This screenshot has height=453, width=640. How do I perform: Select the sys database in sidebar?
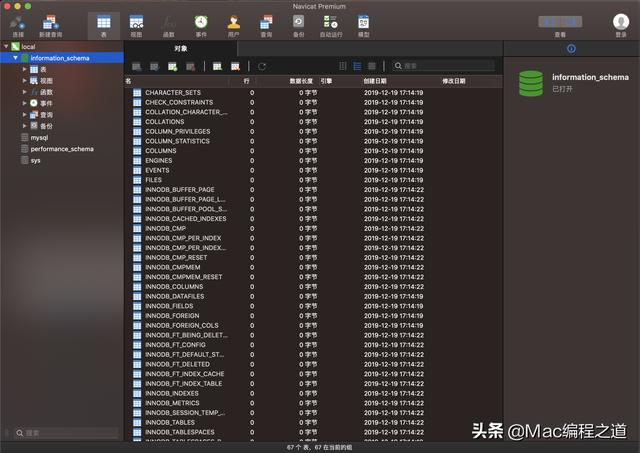[x=35, y=160]
